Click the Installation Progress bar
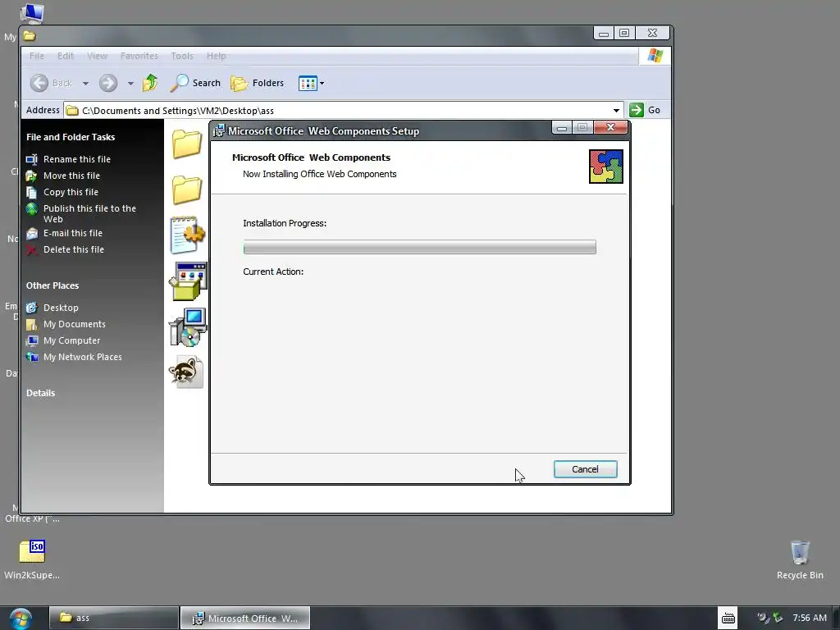This screenshot has height=630, width=840. 419,247
